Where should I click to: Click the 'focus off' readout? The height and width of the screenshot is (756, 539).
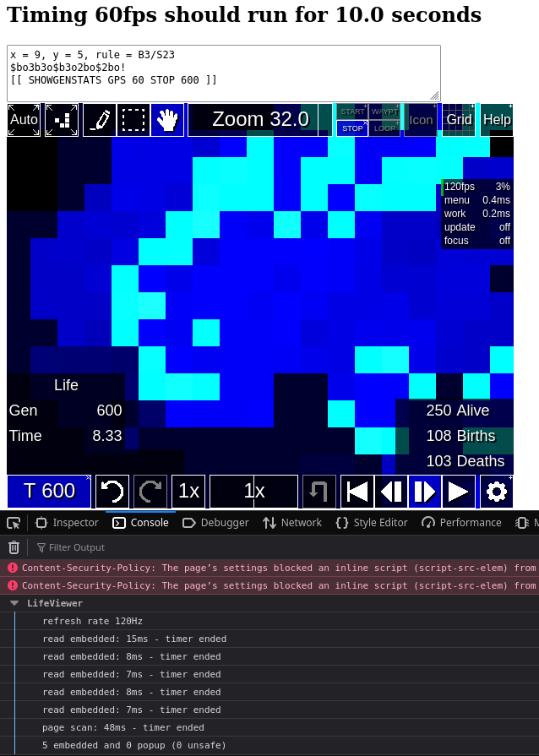tap(477, 241)
